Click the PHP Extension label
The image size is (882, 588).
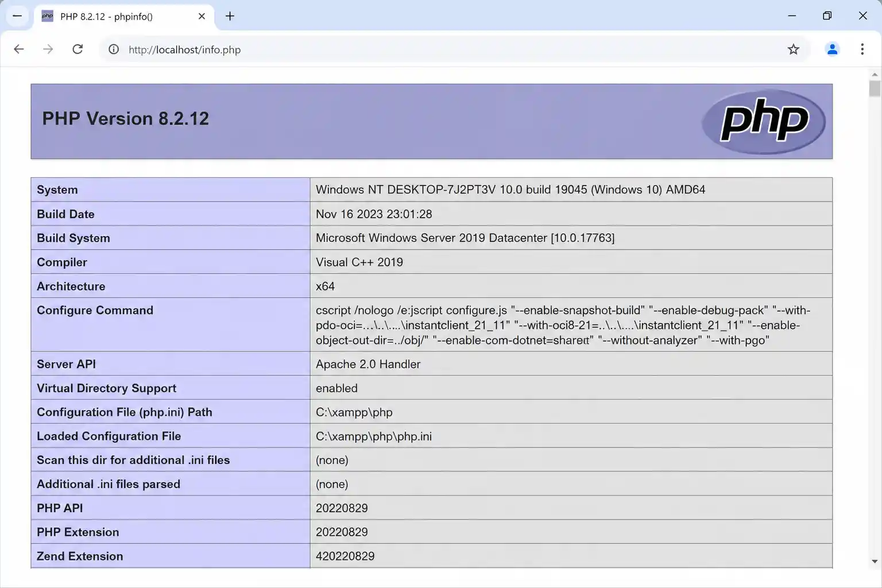78,533
